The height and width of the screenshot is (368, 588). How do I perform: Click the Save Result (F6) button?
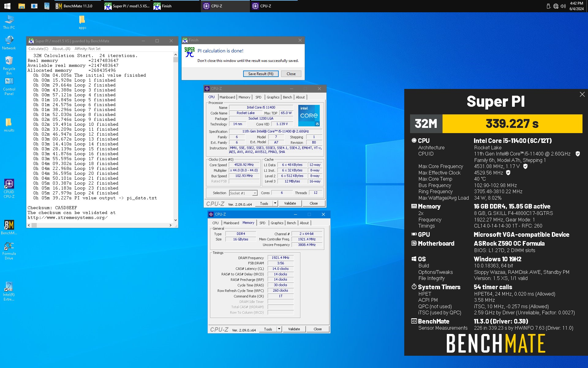(x=261, y=74)
